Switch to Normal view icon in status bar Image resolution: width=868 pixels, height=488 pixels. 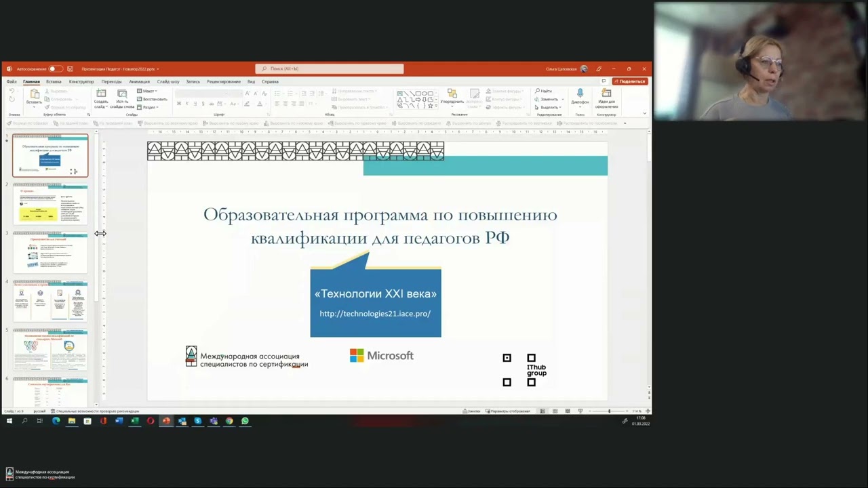click(542, 411)
